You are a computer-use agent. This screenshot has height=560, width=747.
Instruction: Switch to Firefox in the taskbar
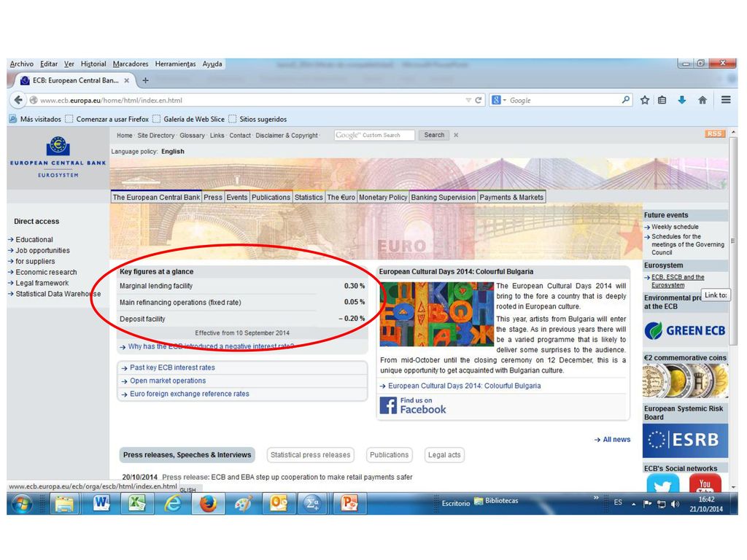tap(208, 503)
